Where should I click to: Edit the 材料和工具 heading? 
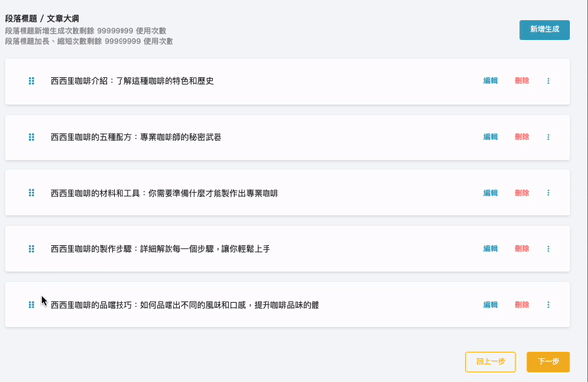click(x=490, y=193)
